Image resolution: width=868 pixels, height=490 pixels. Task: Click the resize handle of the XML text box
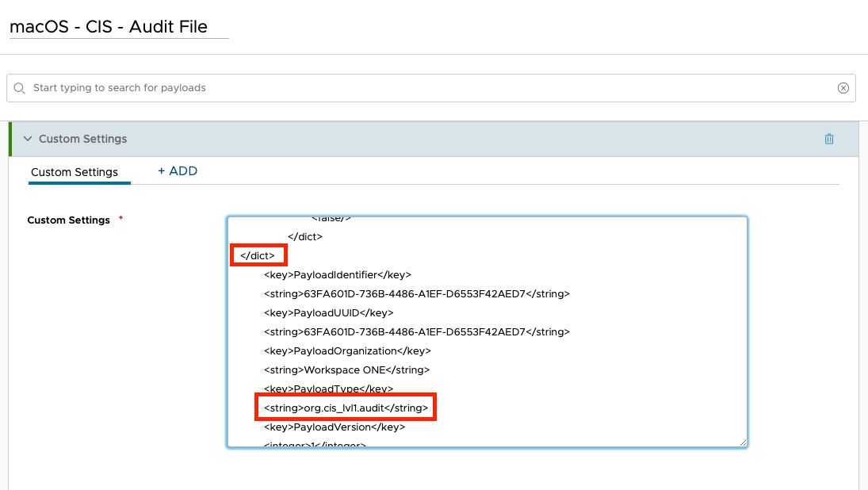pos(744,442)
